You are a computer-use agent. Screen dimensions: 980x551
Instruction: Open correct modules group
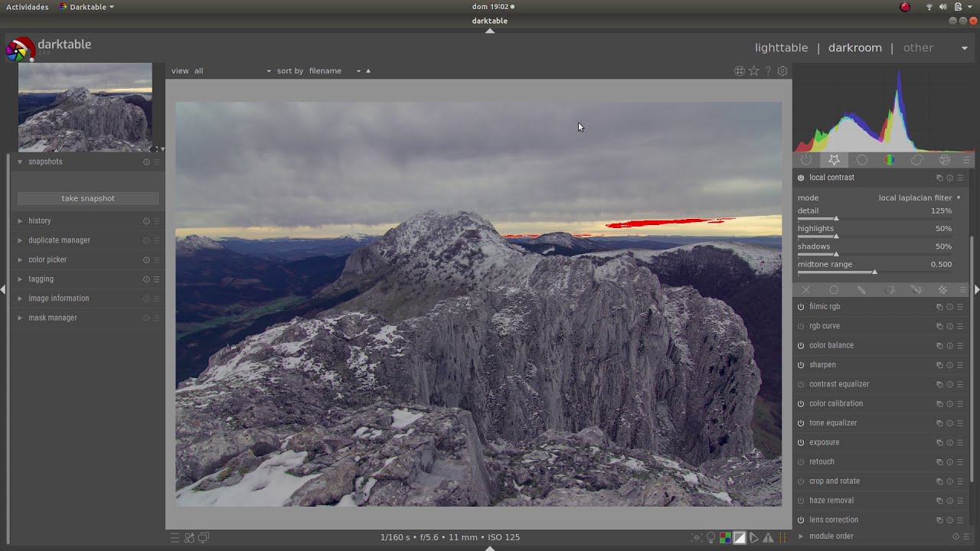917,160
